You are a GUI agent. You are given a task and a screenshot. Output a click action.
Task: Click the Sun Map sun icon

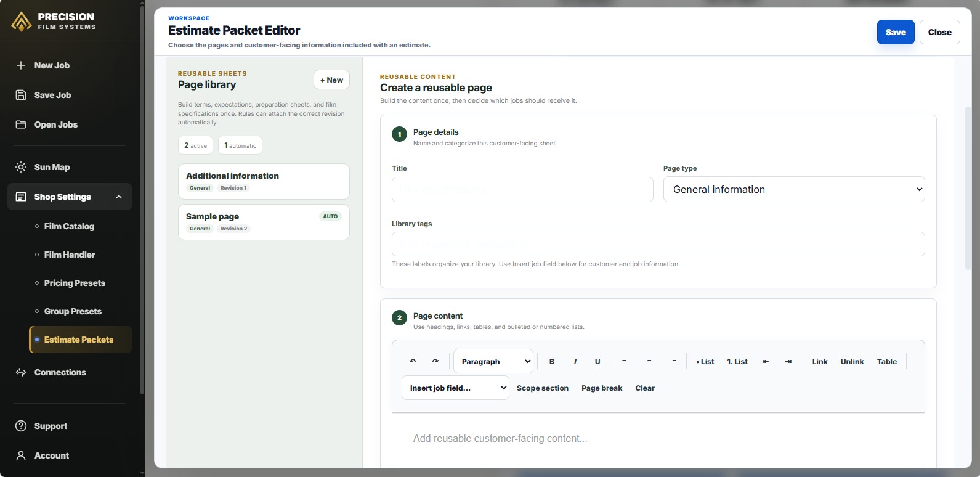click(x=21, y=167)
